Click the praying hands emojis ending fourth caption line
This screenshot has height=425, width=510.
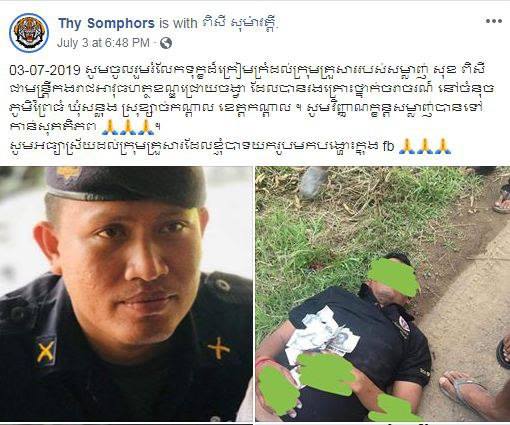coord(128,127)
